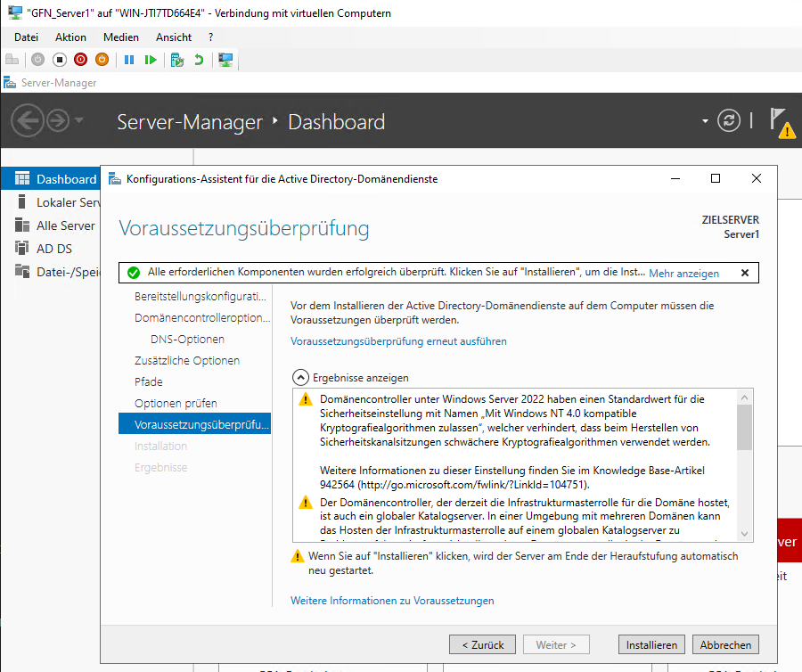Pause the virtual machine via toolbar
802x672 pixels.
129,60
